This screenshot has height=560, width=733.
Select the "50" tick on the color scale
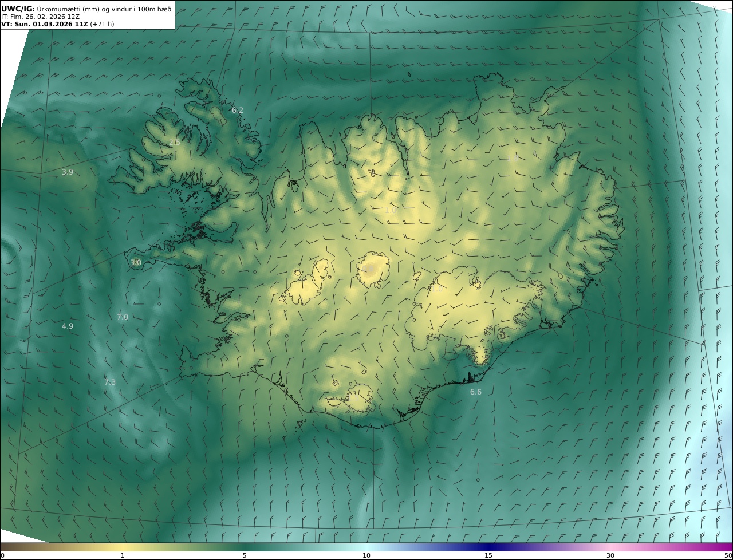click(x=728, y=555)
